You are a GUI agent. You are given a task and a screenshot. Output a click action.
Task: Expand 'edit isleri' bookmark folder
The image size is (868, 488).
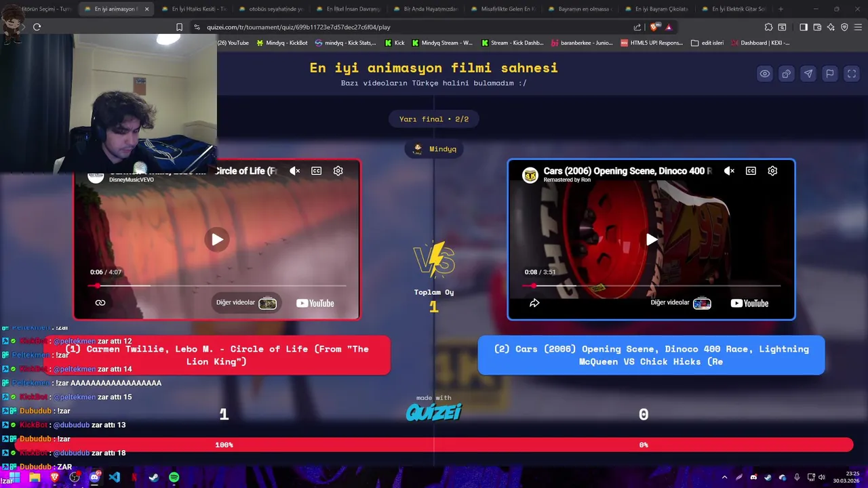707,43
